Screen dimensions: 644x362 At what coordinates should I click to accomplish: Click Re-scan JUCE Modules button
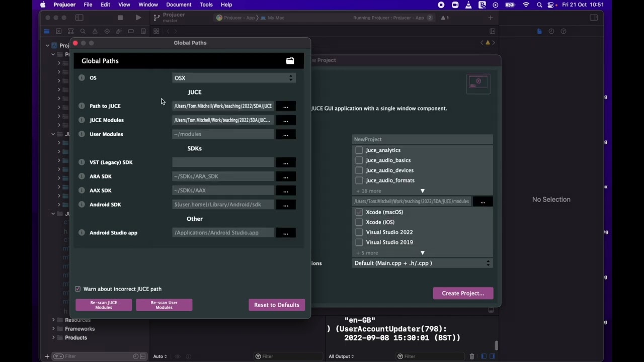(x=104, y=305)
